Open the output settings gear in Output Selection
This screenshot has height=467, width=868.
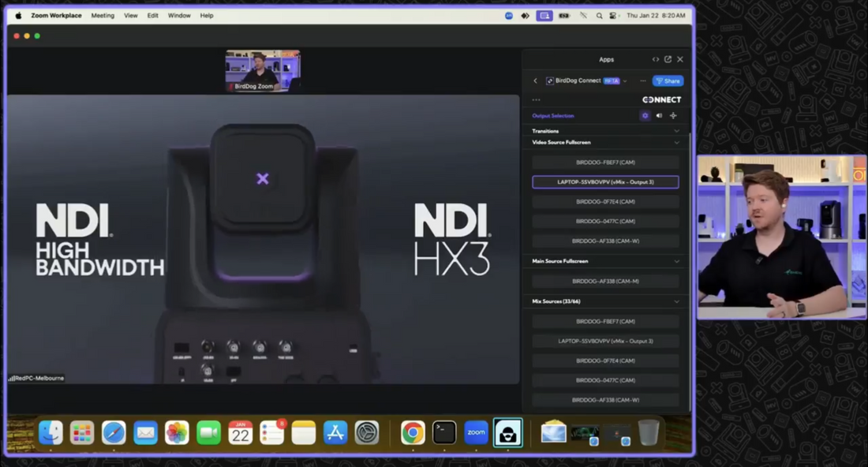point(645,116)
